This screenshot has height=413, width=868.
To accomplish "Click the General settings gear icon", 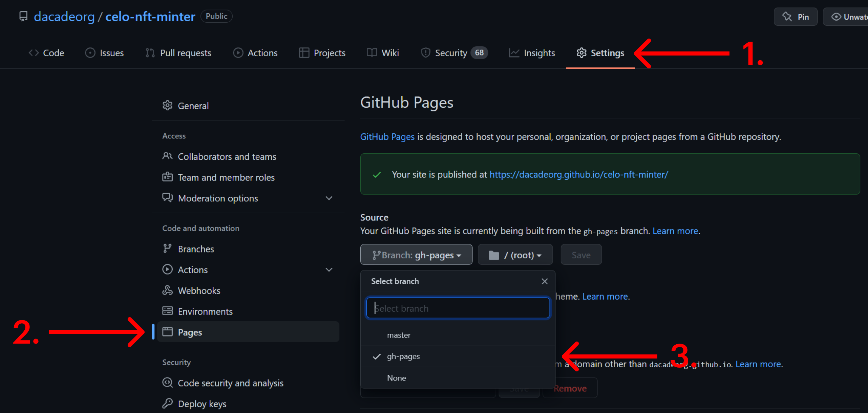I will coord(167,106).
